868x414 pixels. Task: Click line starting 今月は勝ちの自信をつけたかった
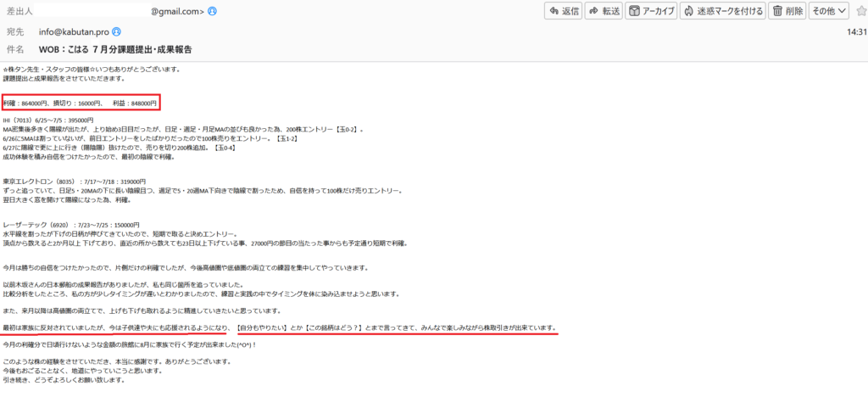click(x=186, y=268)
